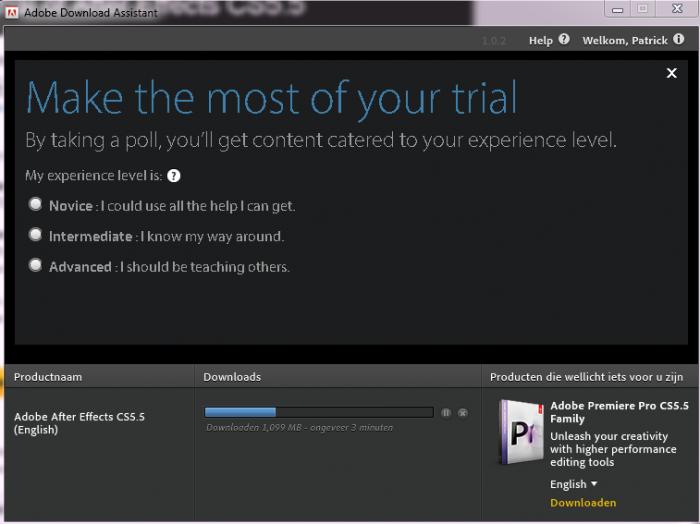Click the info icon beside Welkom, Patrick
This screenshot has height=524, width=700.
point(679,40)
